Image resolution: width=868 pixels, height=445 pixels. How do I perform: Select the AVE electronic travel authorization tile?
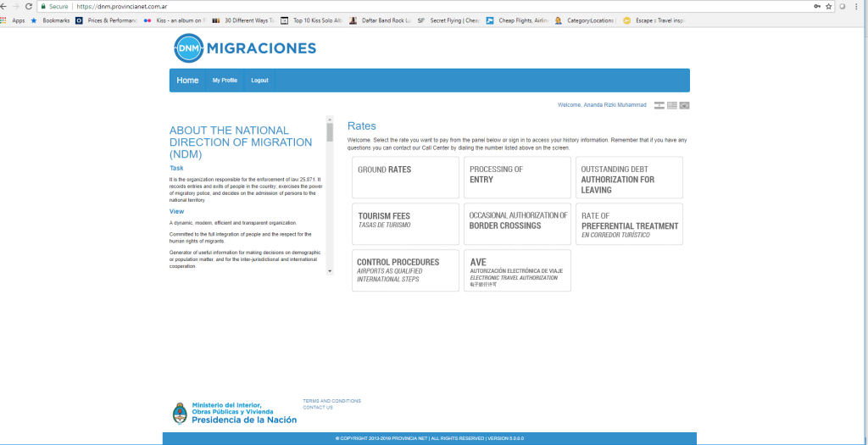click(x=517, y=270)
